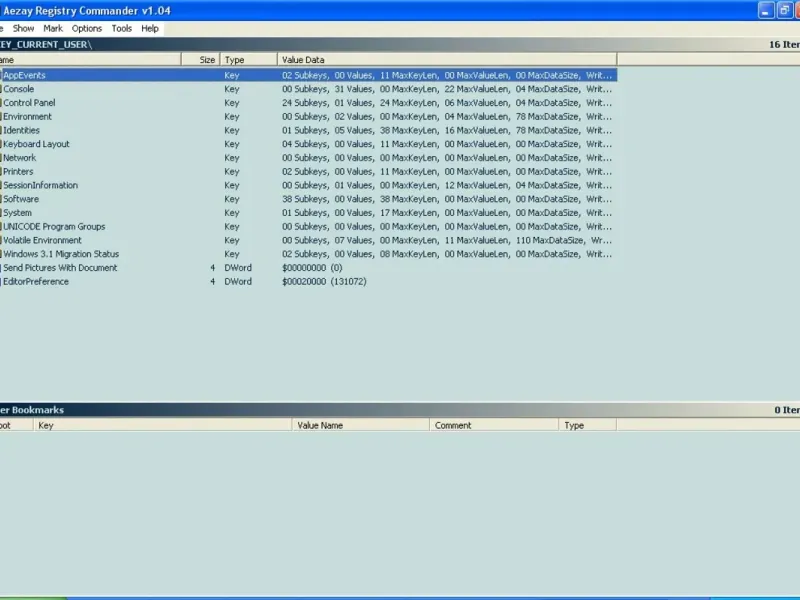Select the Windows 3.1 Migration Status key
The width and height of the screenshot is (800, 600).
[x=61, y=254]
